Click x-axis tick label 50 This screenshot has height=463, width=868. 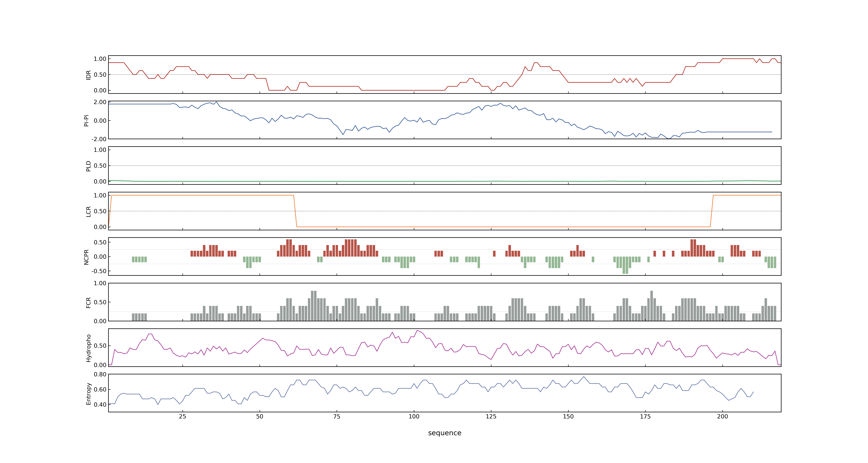point(259,416)
